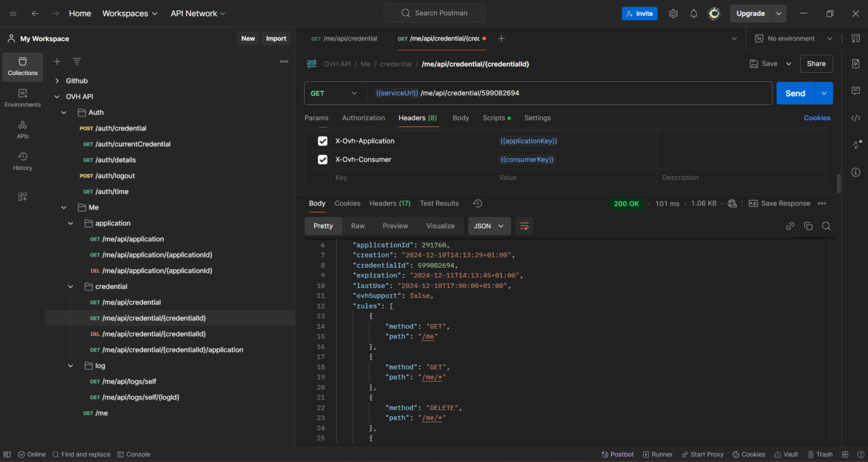Switch to the Test Results tab

(439, 203)
